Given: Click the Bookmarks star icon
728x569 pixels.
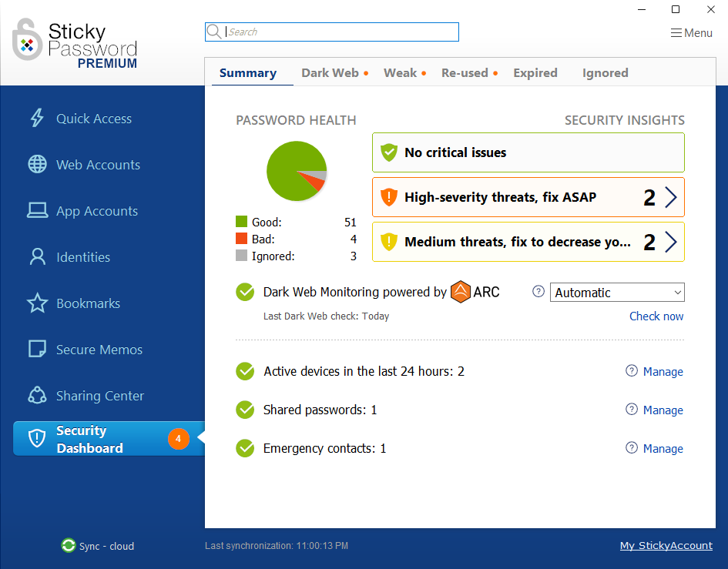Looking at the screenshot, I should tap(37, 303).
